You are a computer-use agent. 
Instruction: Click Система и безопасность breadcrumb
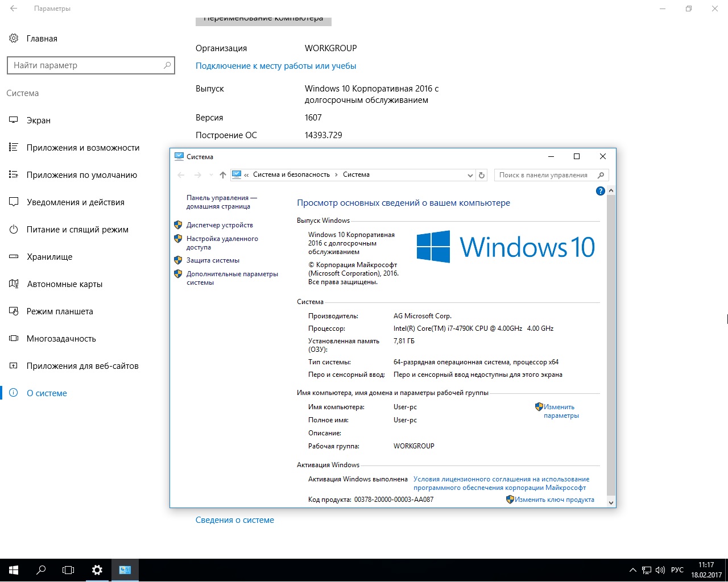tap(291, 174)
